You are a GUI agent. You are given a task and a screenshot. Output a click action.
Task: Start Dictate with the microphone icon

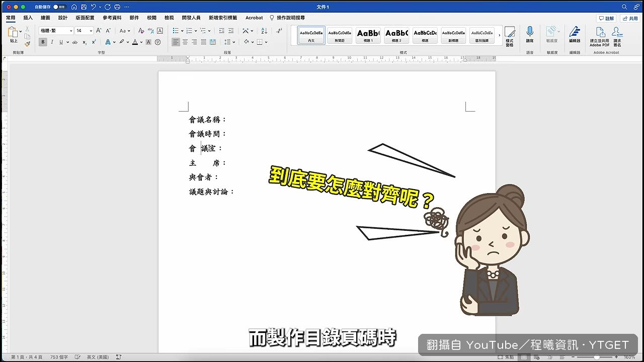[530, 34]
